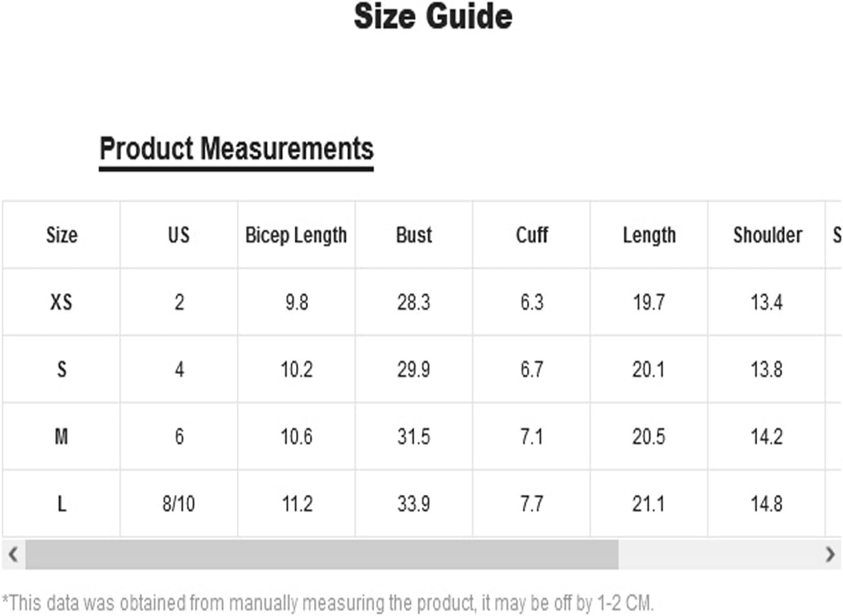
Task: Select the Product Measurements heading
Action: 237,150
